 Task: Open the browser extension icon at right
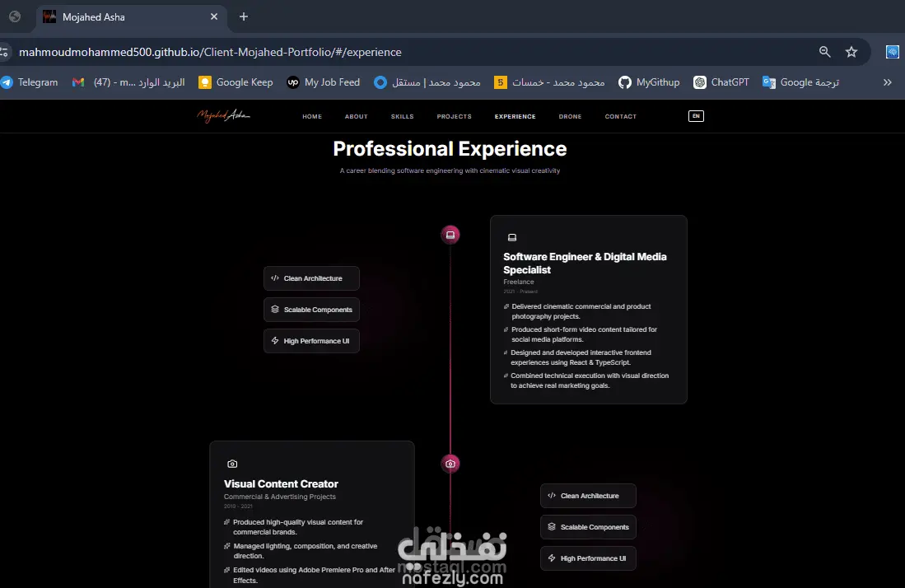893,52
